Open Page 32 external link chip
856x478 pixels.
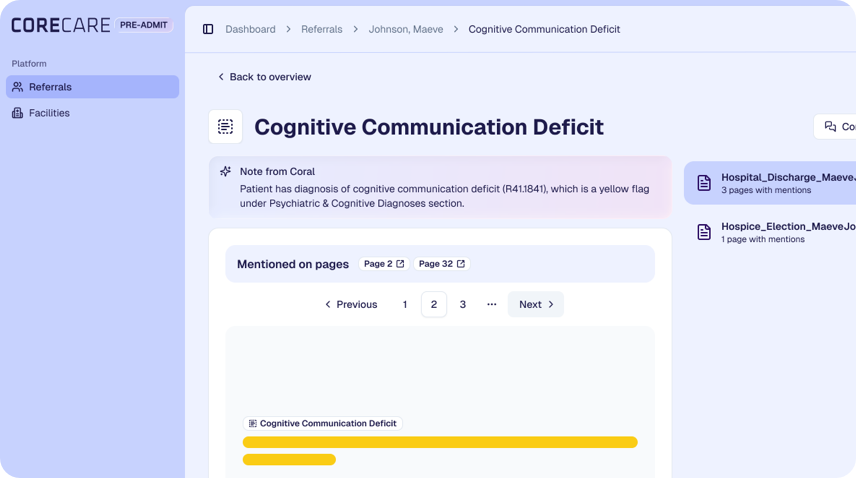click(442, 264)
